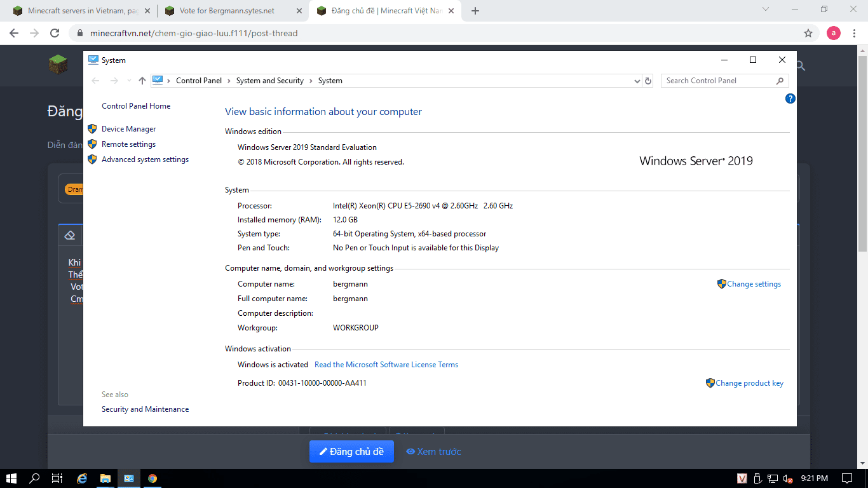Click Change settings for computer name
This screenshot has width=868, height=488.
pyautogui.click(x=754, y=284)
